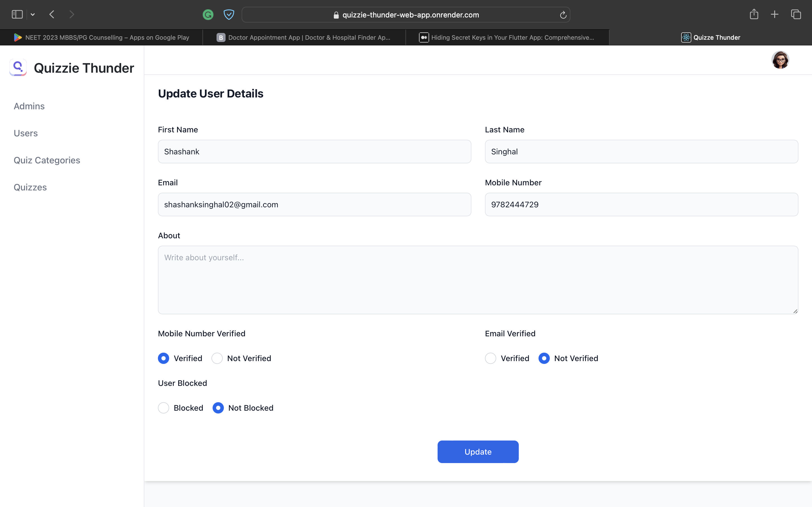The height and width of the screenshot is (507, 812).
Task: Select Not Verified for Mobile Number
Action: click(x=217, y=358)
